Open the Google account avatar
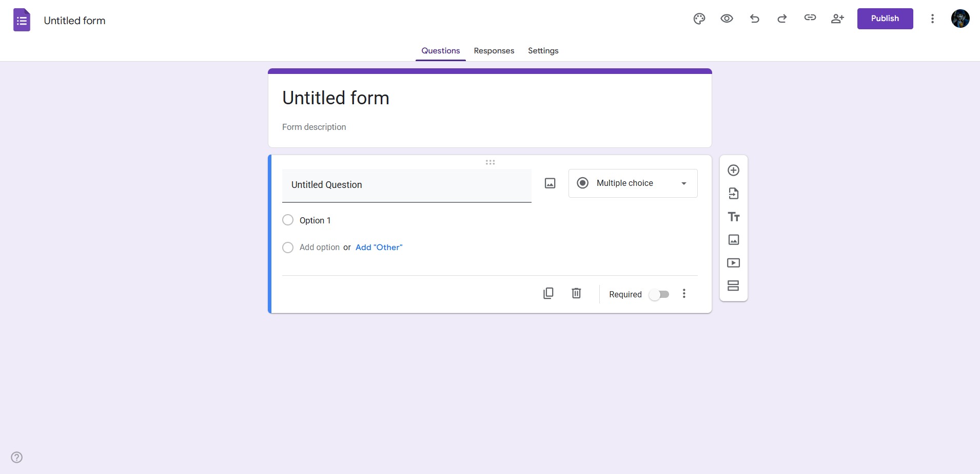This screenshot has width=980, height=474. coord(960,18)
